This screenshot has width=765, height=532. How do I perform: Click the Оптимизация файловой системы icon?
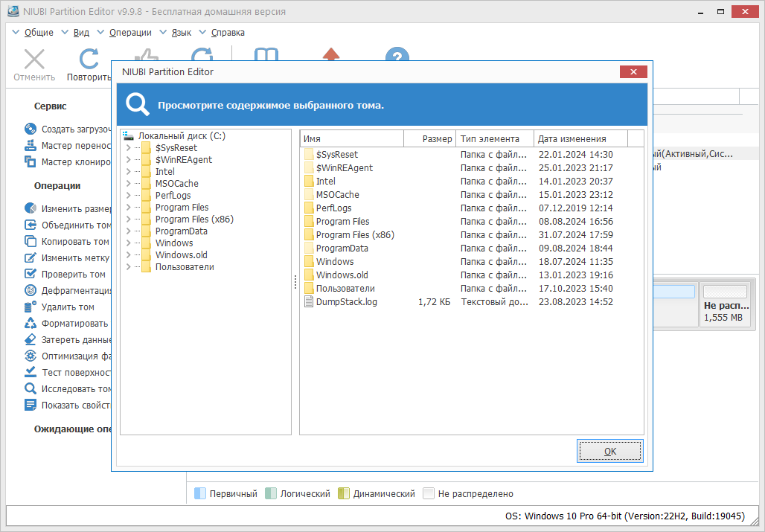pyautogui.click(x=31, y=356)
